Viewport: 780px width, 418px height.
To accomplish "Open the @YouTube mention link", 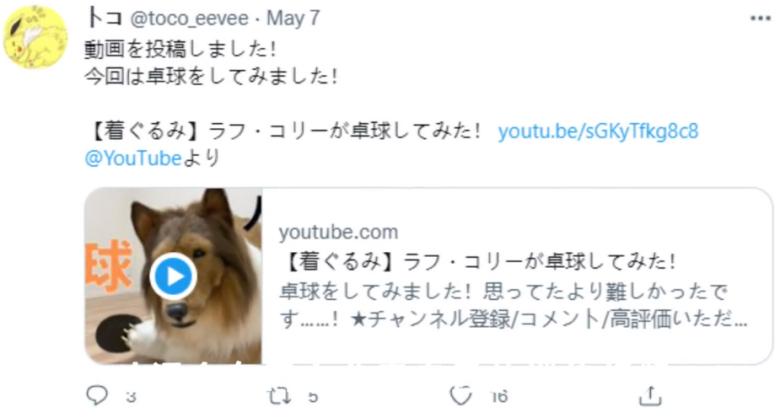I will tap(133, 158).
